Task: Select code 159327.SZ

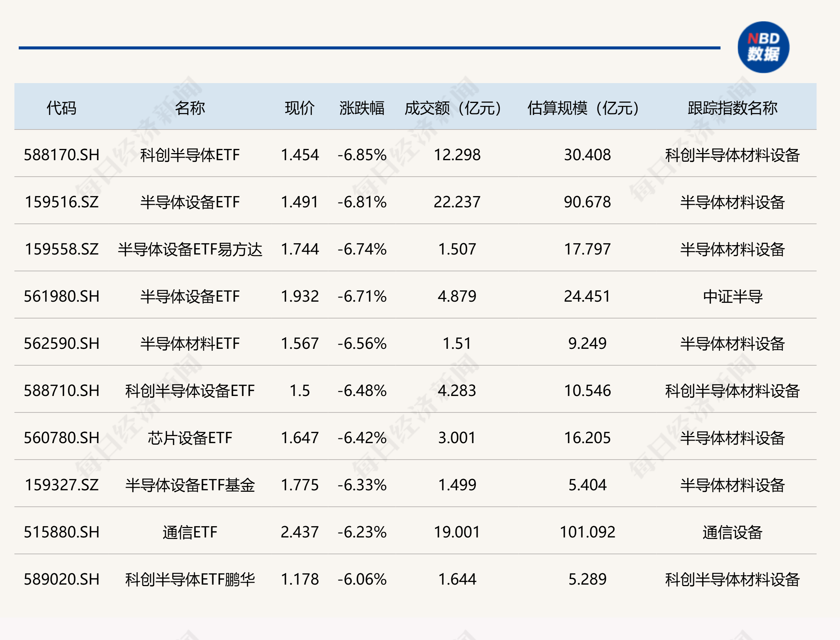Action: 61,485
